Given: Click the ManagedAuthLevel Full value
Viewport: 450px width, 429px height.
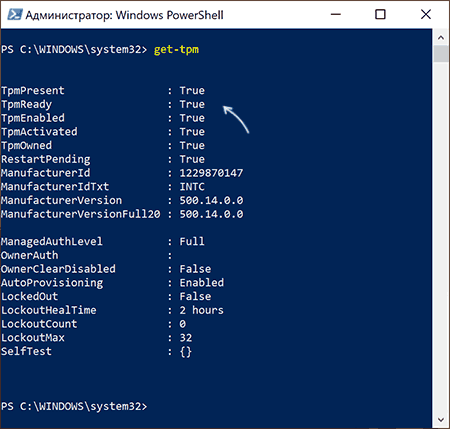Looking at the screenshot, I should (192, 241).
